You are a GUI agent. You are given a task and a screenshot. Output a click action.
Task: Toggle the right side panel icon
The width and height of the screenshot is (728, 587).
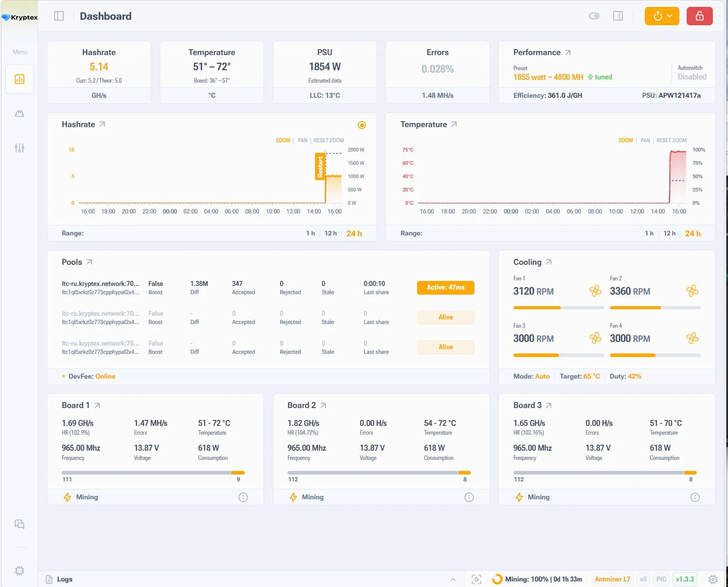(618, 16)
